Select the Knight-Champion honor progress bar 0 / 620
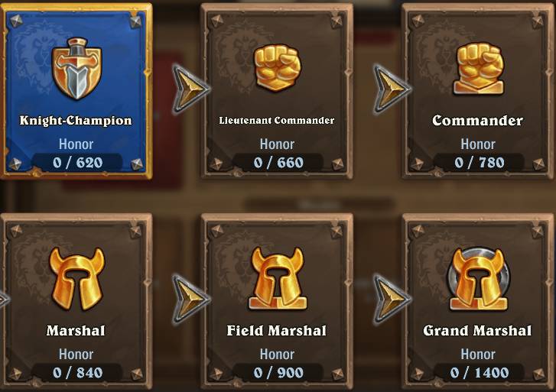This screenshot has height=392, width=556. click(77, 162)
